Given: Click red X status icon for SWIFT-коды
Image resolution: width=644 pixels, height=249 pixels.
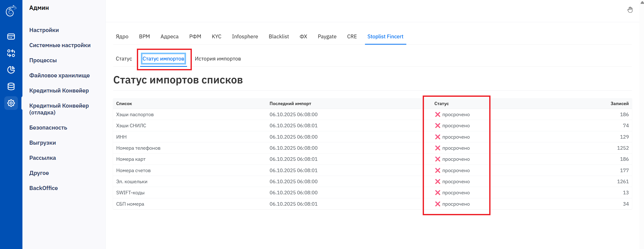Looking at the screenshot, I should (x=438, y=193).
